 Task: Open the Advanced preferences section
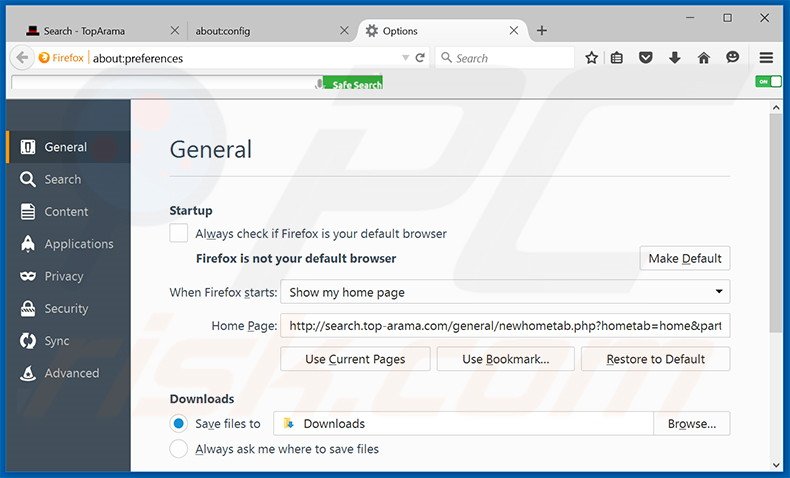69,373
